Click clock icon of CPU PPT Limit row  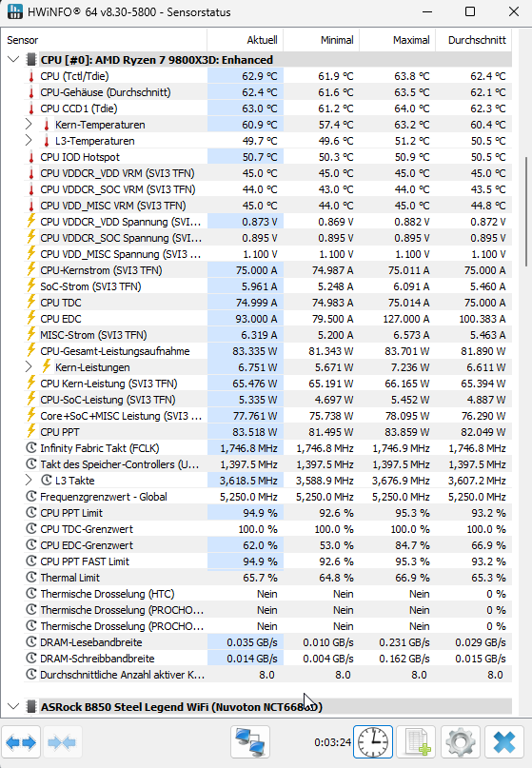(x=31, y=512)
